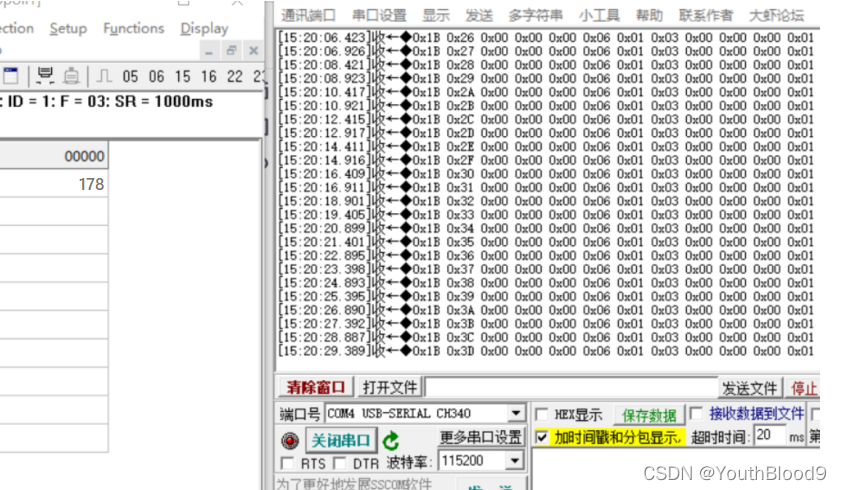Click the 00000 column header cell
The height and width of the screenshot is (490, 842).
point(54,156)
